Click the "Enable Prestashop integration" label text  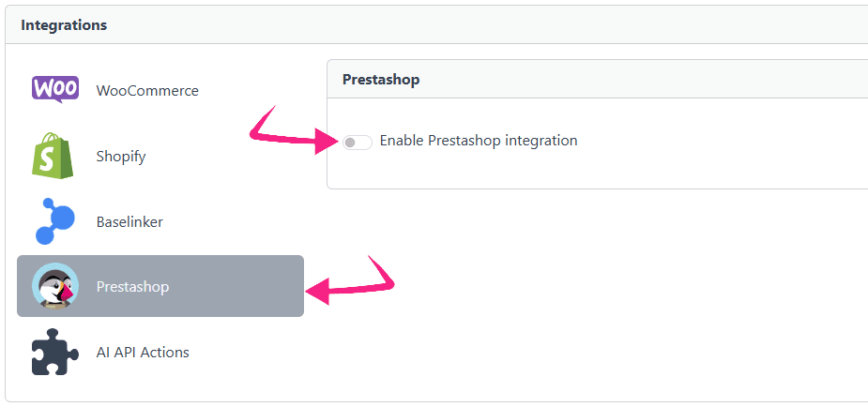tap(479, 141)
